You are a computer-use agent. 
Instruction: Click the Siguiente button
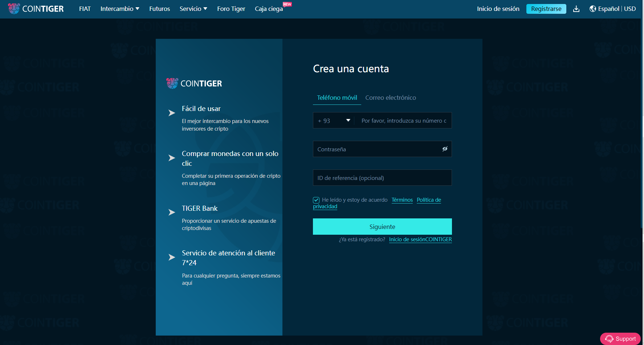382,226
